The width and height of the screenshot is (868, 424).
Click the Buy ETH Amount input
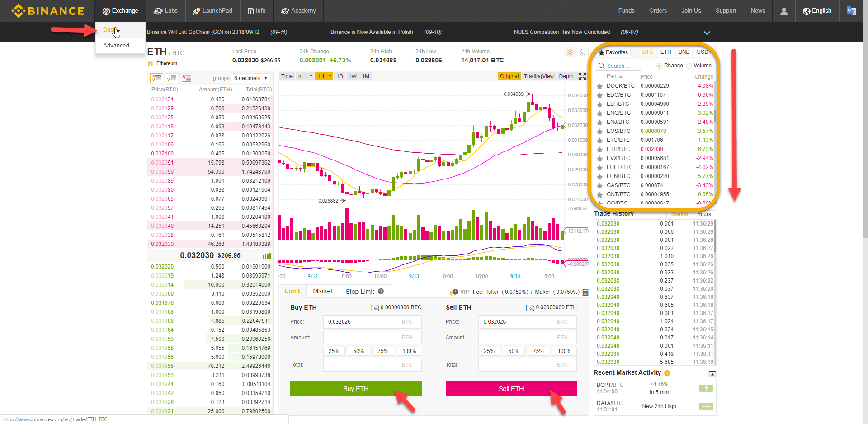coord(373,338)
